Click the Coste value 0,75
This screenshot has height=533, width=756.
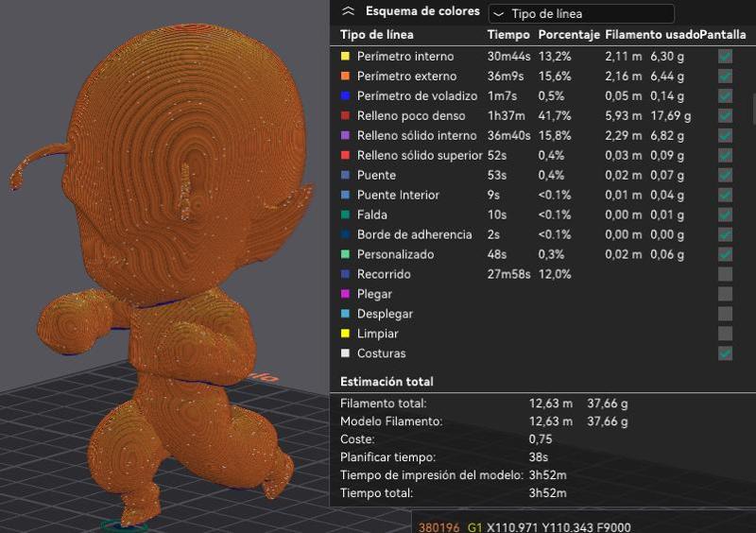(x=541, y=438)
